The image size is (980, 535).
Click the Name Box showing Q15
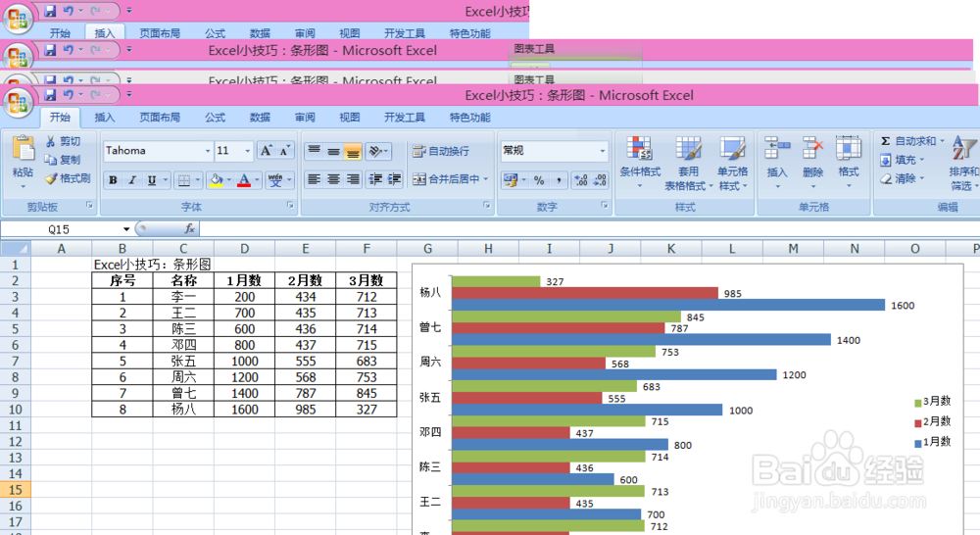coord(61,229)
